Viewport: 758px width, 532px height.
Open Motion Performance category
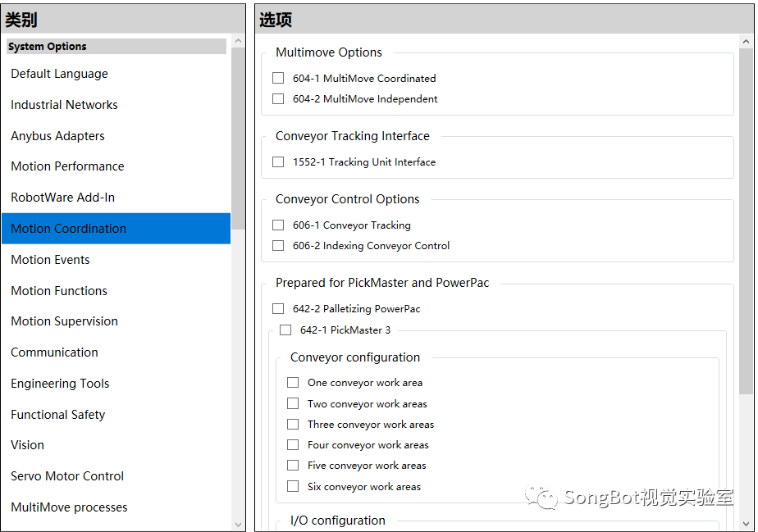pyautogui.click(x=116, y=166)
